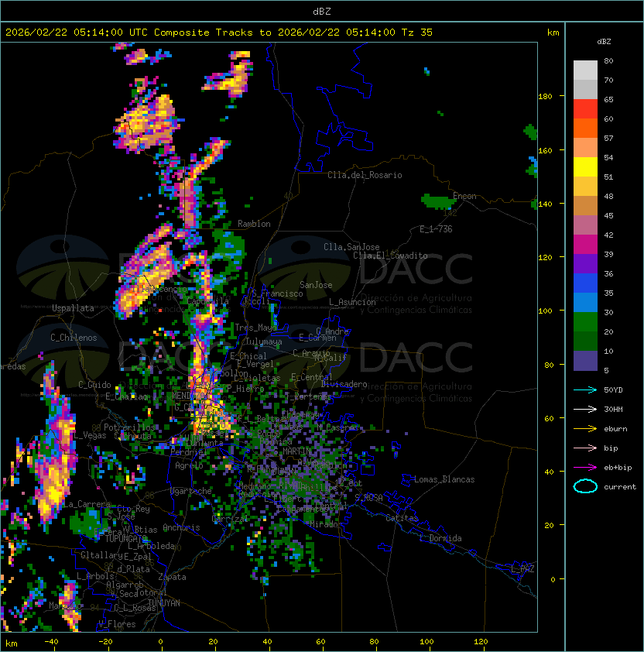
Task: Click the 'Tulumaya' map label
Action: pos(264,341)
